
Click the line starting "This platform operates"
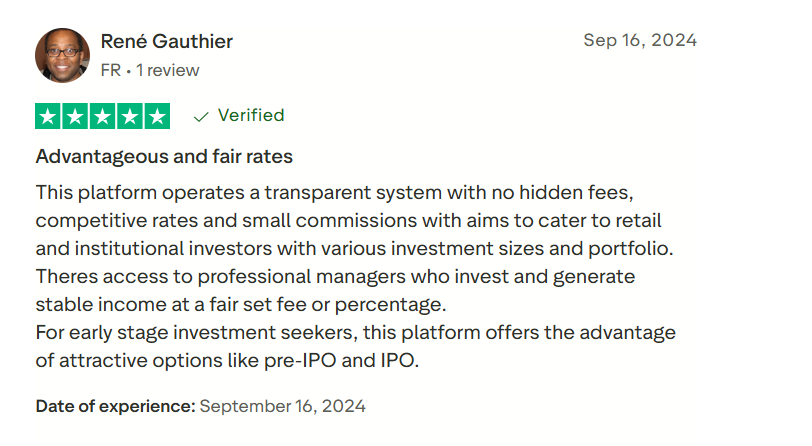pos(335,191)
